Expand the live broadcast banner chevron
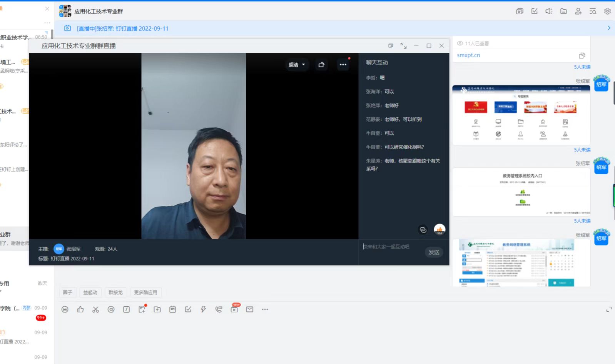The width and height of the screenshot is (615, 364). 609,28
